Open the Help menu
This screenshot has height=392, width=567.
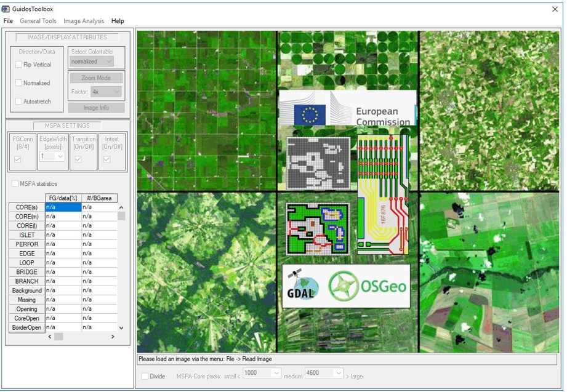point(118,21)
